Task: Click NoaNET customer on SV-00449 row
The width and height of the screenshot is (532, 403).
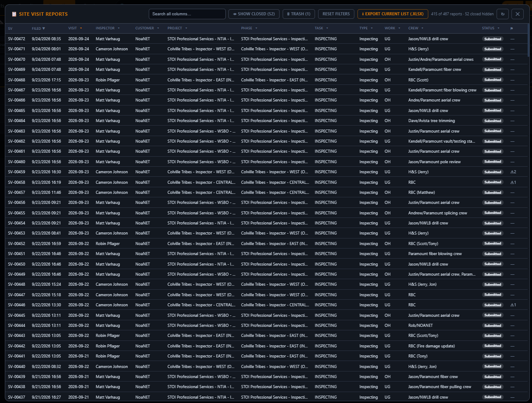Action: 143,274
